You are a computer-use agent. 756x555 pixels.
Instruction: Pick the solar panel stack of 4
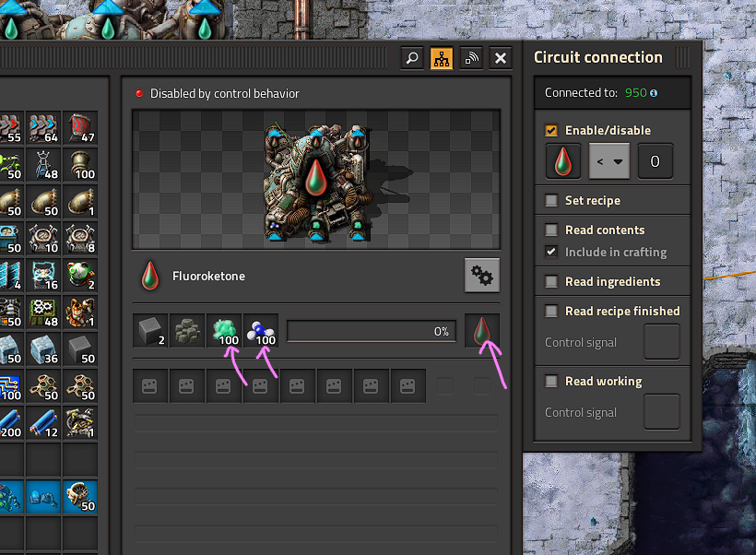(11, 276)
